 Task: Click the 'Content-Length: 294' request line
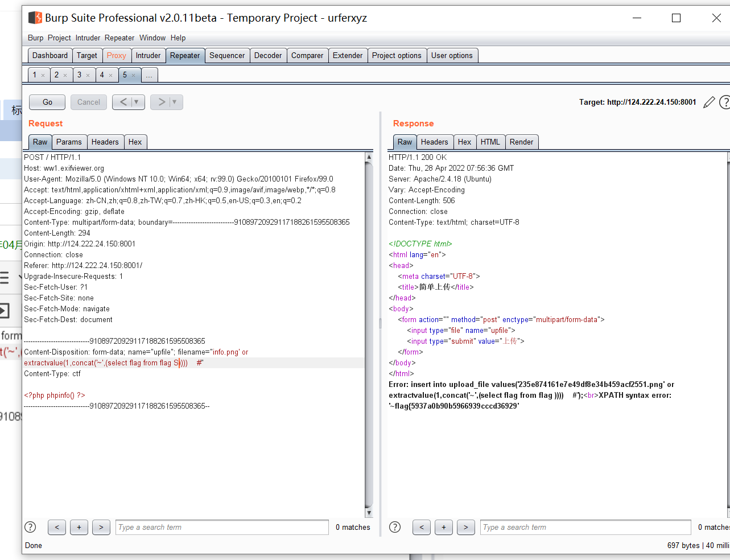pyautogui.click(x=57, y=233)
